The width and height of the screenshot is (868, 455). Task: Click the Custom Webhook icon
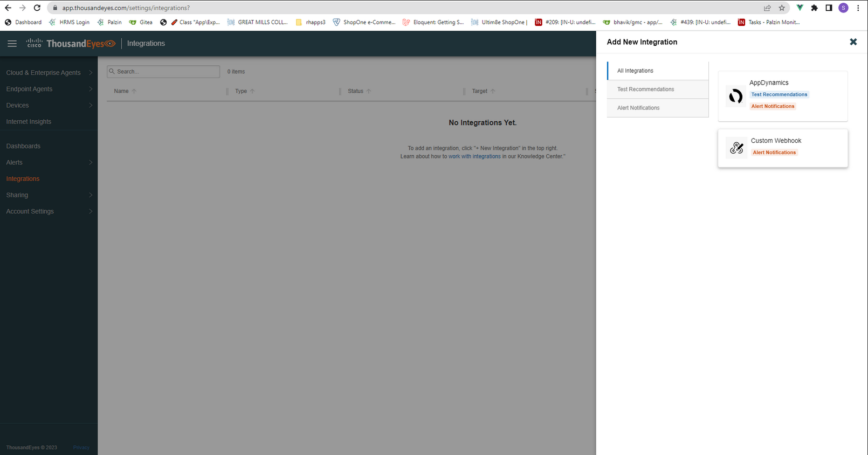(x=736, y=147)
